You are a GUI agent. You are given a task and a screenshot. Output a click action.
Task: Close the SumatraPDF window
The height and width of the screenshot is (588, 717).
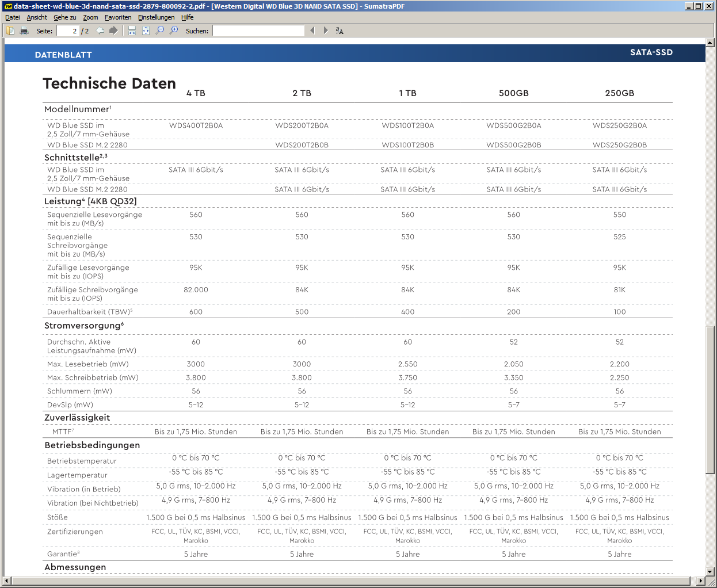[x=708, y=6]
